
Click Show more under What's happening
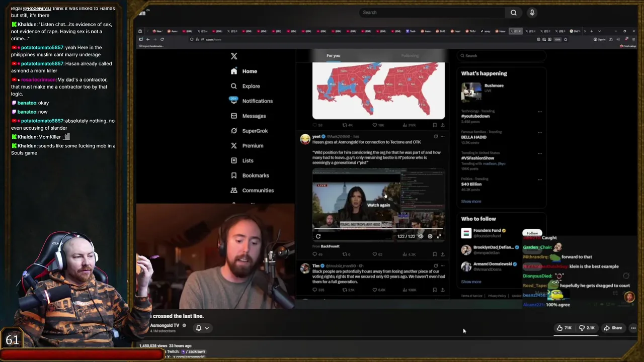[x=471, y=201]
